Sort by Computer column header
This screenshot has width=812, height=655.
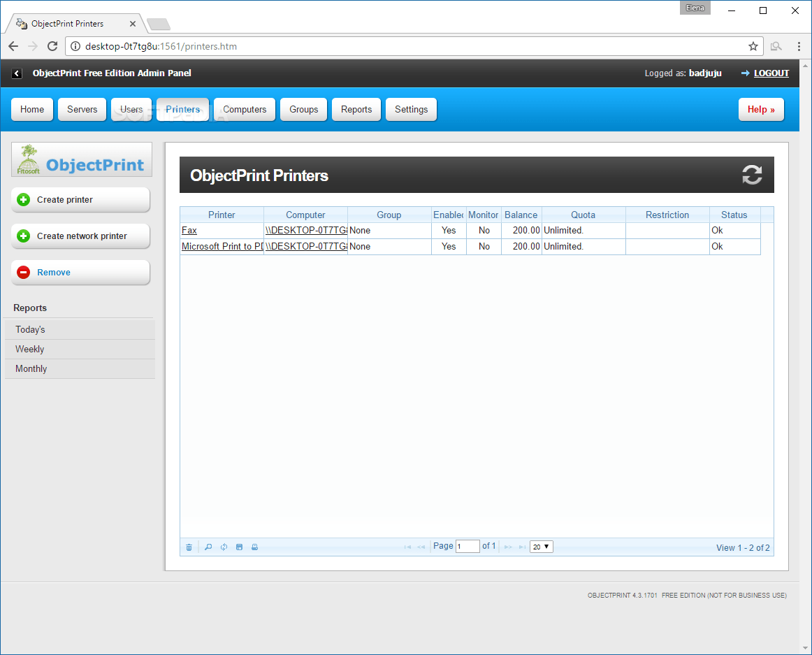305,215
